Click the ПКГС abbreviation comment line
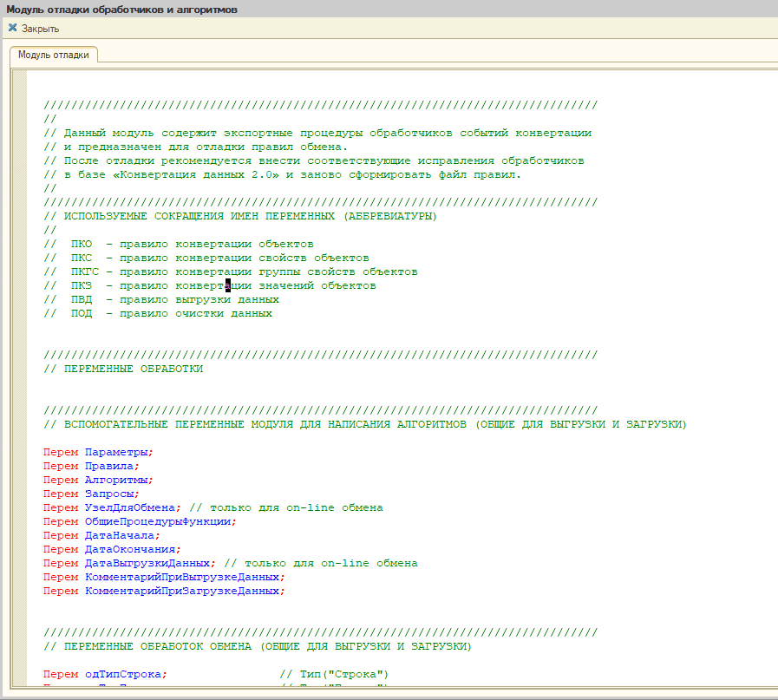This screenshot has height=700, width=778. [x=231, y=271]
